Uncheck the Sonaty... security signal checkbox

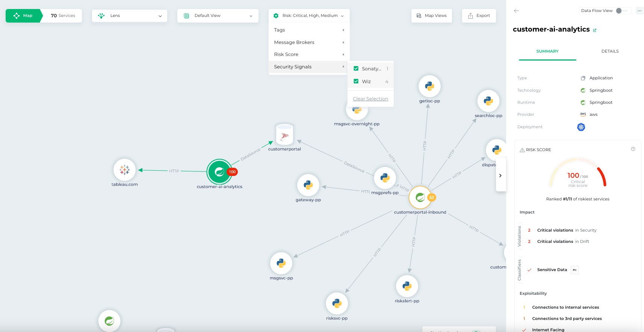pos(356,69)
